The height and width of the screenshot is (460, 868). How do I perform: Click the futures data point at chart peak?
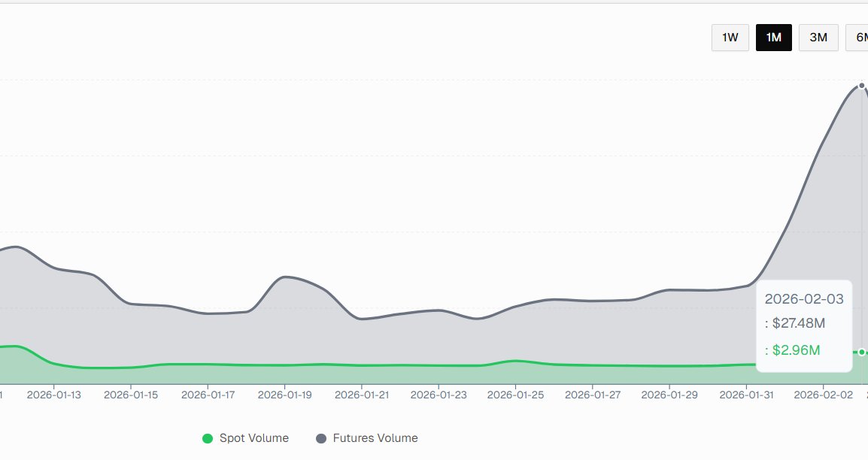[x=861, y=86]
